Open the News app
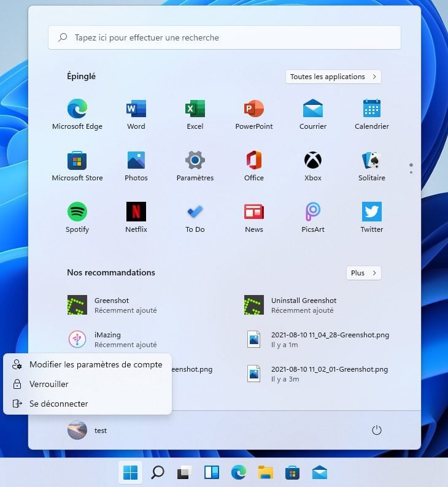The height and width of the screenshot is (487, 448). tap(254, 217)
